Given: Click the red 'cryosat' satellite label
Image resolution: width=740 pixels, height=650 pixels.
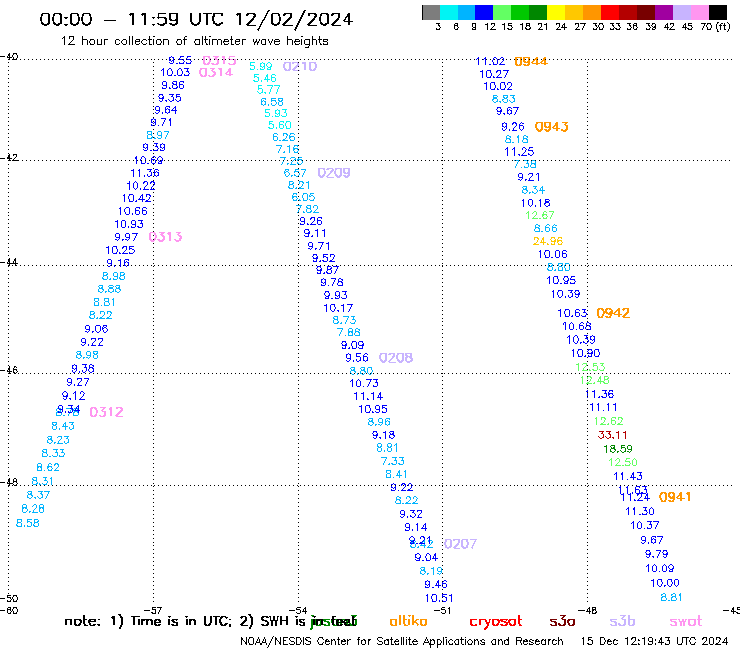Looking at the screenshot, I should [x=496, y=621].
